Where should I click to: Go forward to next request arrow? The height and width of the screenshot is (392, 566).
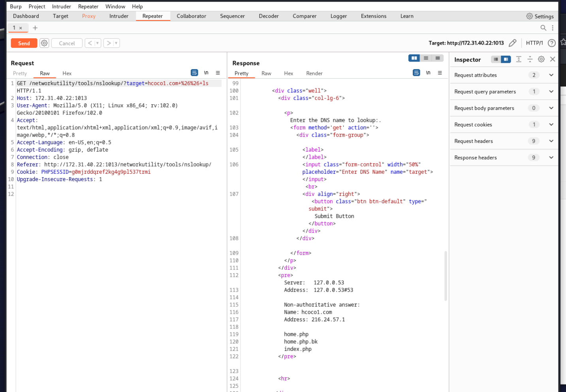109,43
